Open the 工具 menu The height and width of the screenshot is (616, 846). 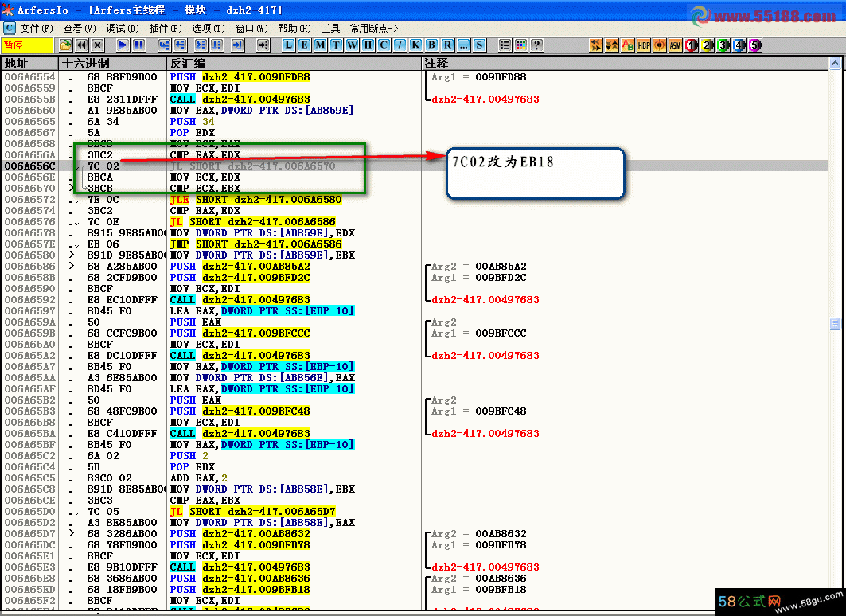331,28
